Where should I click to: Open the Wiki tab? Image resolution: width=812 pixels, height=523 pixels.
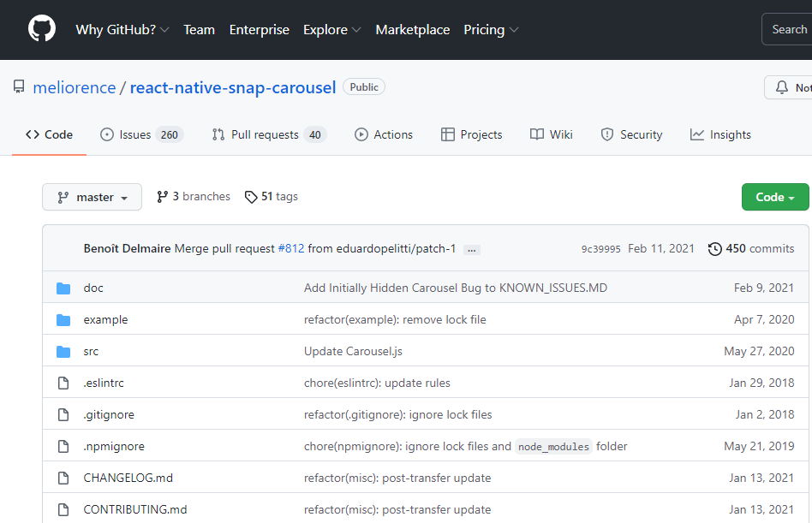pyautogui.click(x=552, y=134)
